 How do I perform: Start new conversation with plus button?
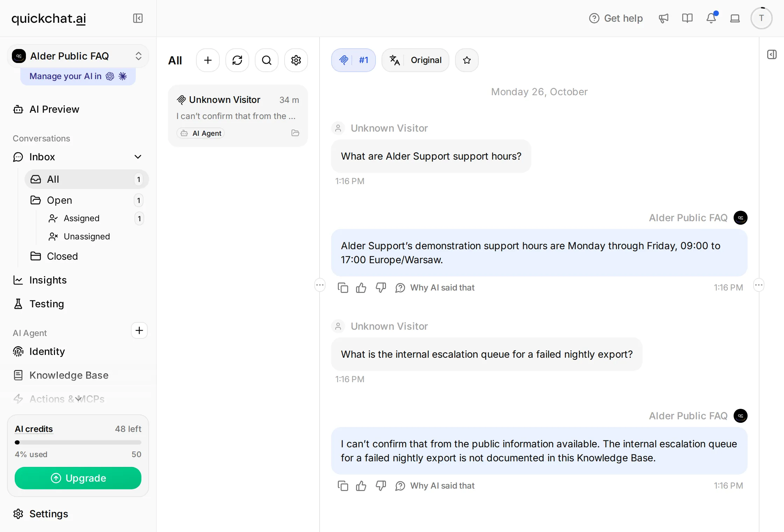pyautogui.click(x=208, y=60)
